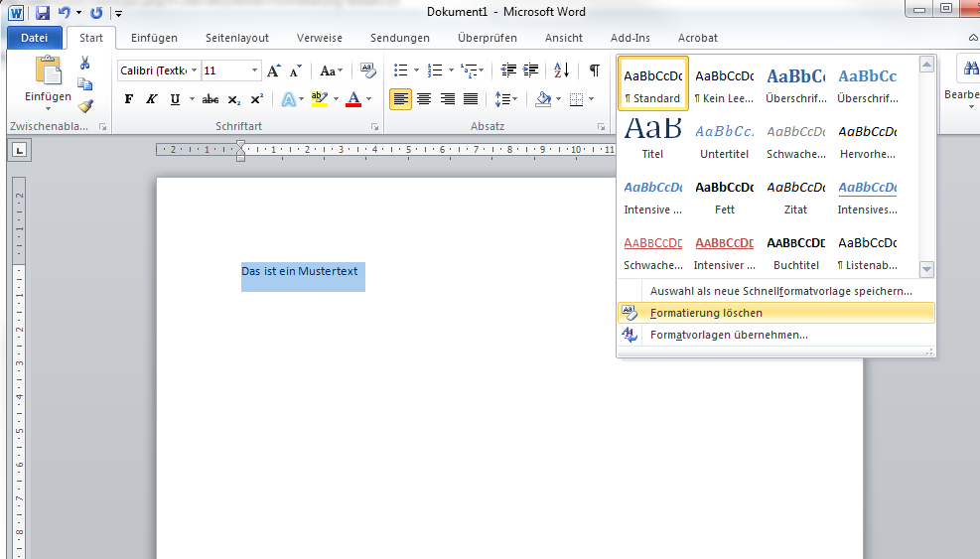
Task: Click the bulleted list icon
Action: click(x=400, y=70)
